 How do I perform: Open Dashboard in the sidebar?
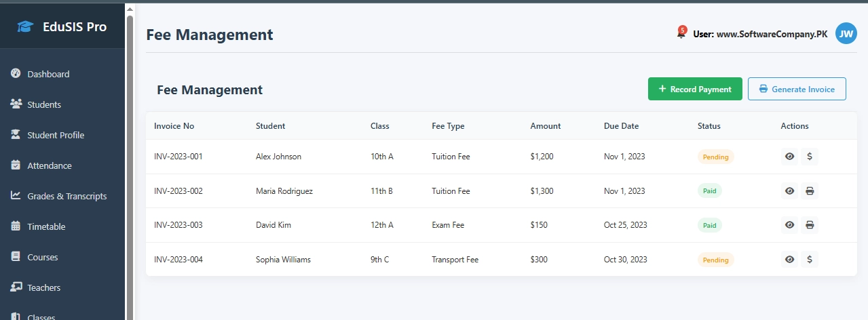coord(48,74)
